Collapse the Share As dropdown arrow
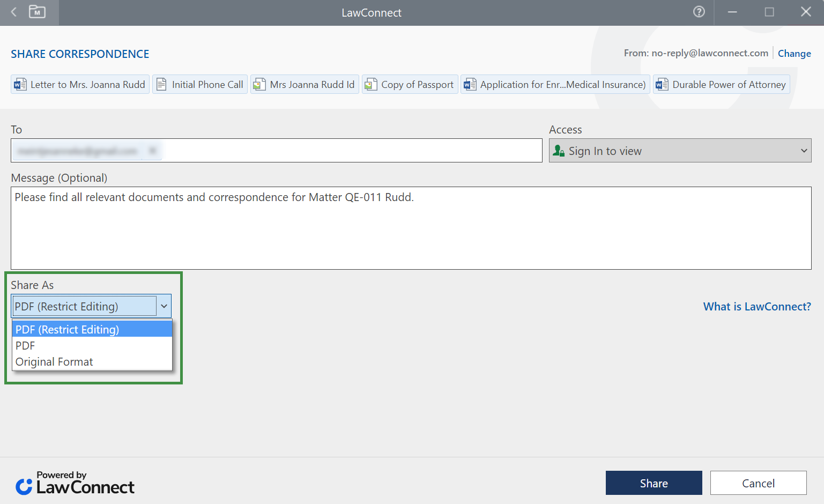The width and height of the screenshot is (824, 504). coord(164,306)
